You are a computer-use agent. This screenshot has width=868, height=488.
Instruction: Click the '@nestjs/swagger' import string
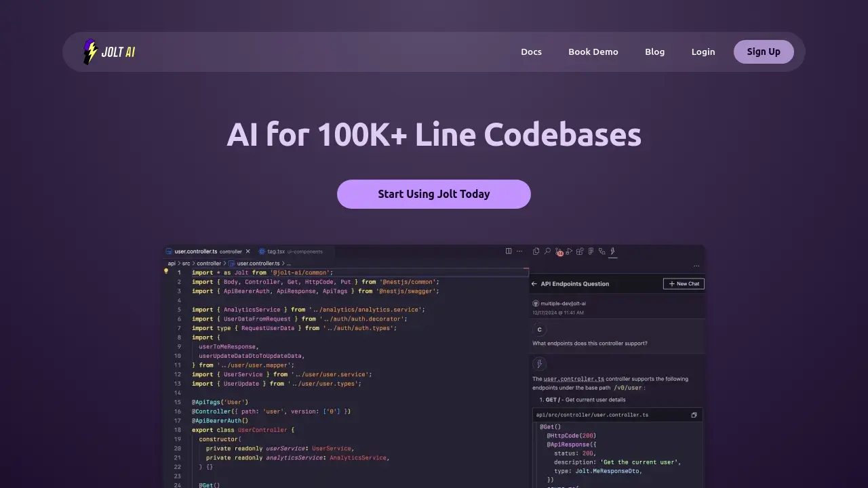coord(407,291)
